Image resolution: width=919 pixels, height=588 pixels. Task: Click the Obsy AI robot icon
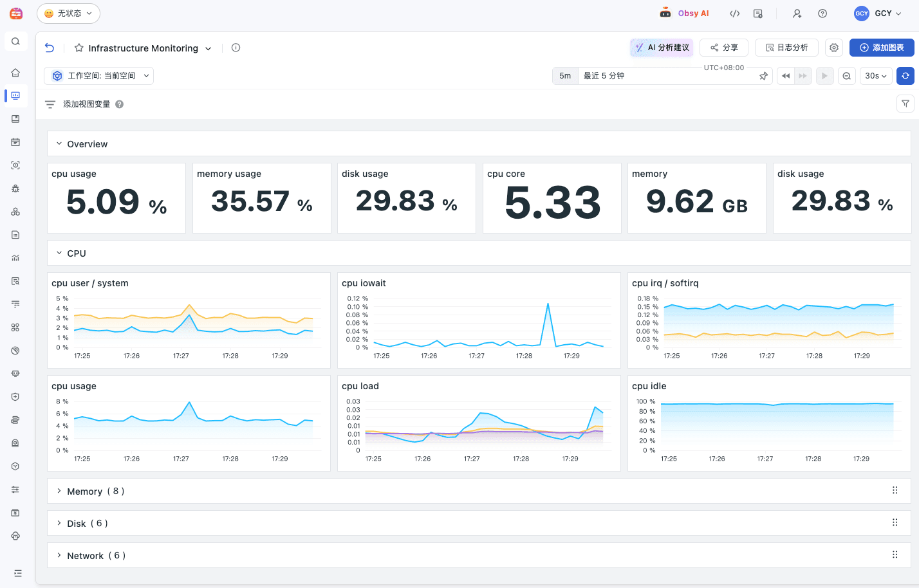tap(665, 13)
